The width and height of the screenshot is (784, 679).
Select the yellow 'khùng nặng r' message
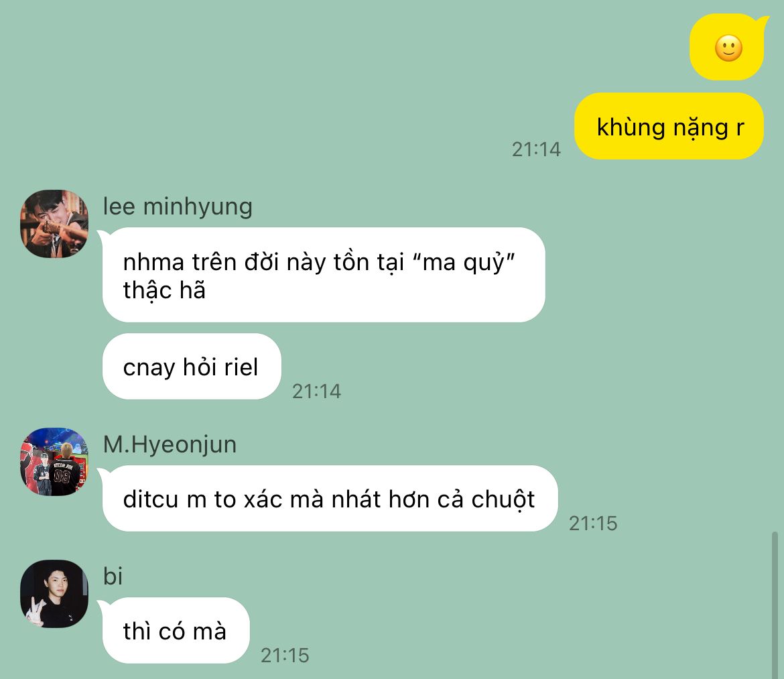[x=669, y=126]
